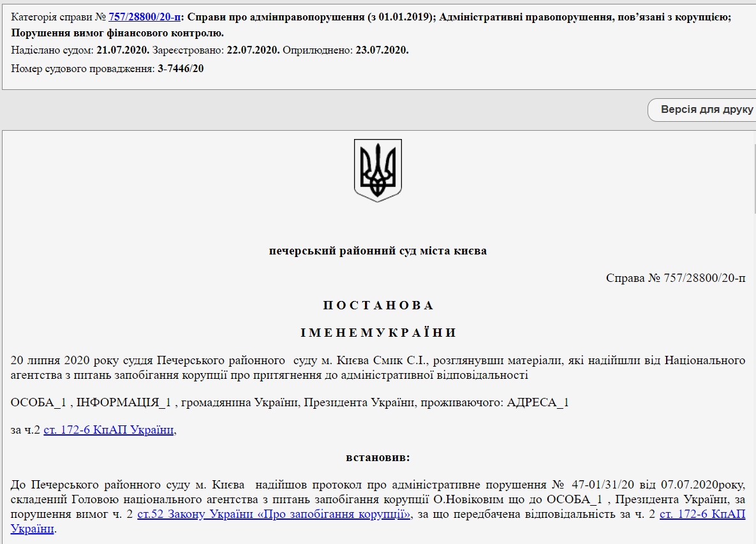756x544 pixels.
Task: Click the court name печерський районний суд міста києва
Action: 378,251
